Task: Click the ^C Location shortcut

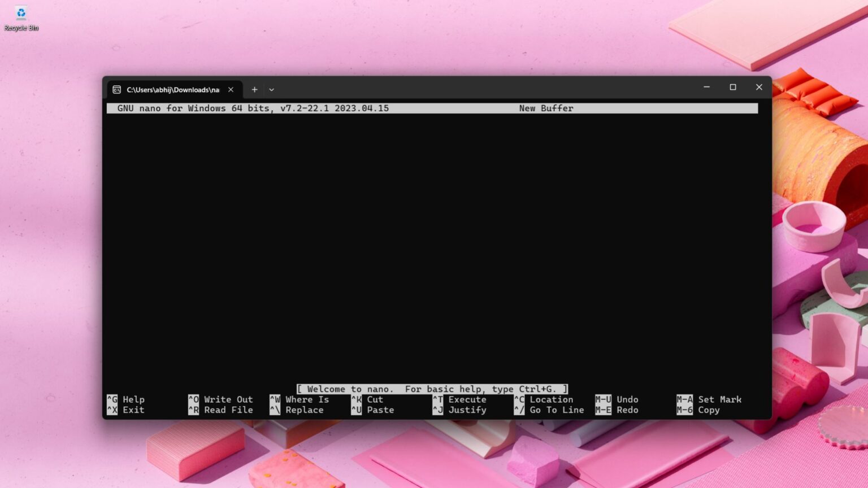Action: tap(544, 399)
